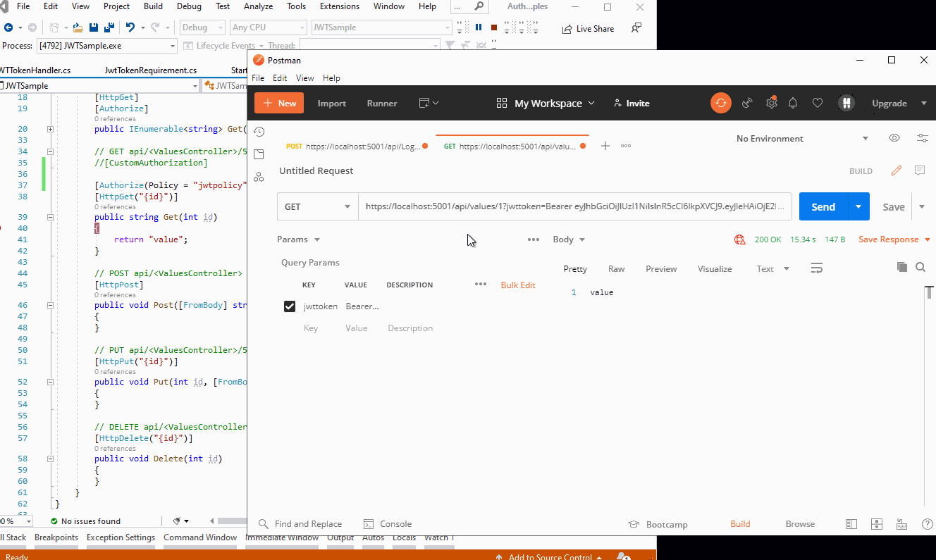Open the Send button dropdown arrow

click(858, 206)
